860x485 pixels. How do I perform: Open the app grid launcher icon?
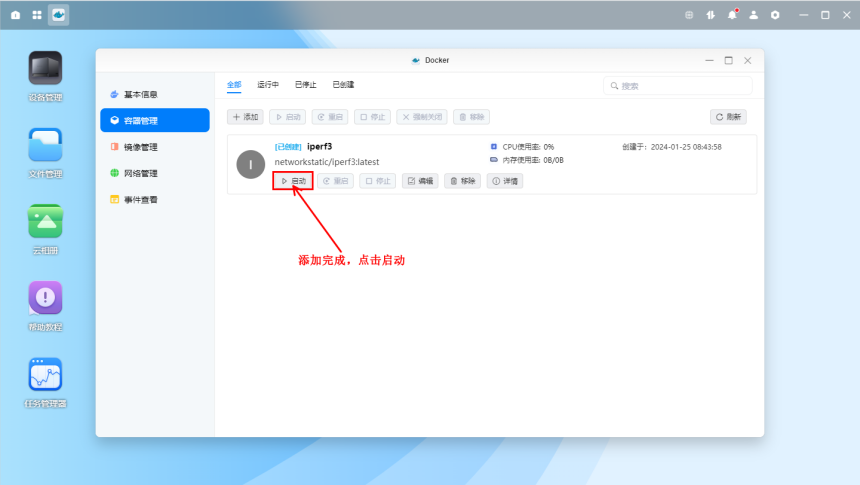coord(37,15)
